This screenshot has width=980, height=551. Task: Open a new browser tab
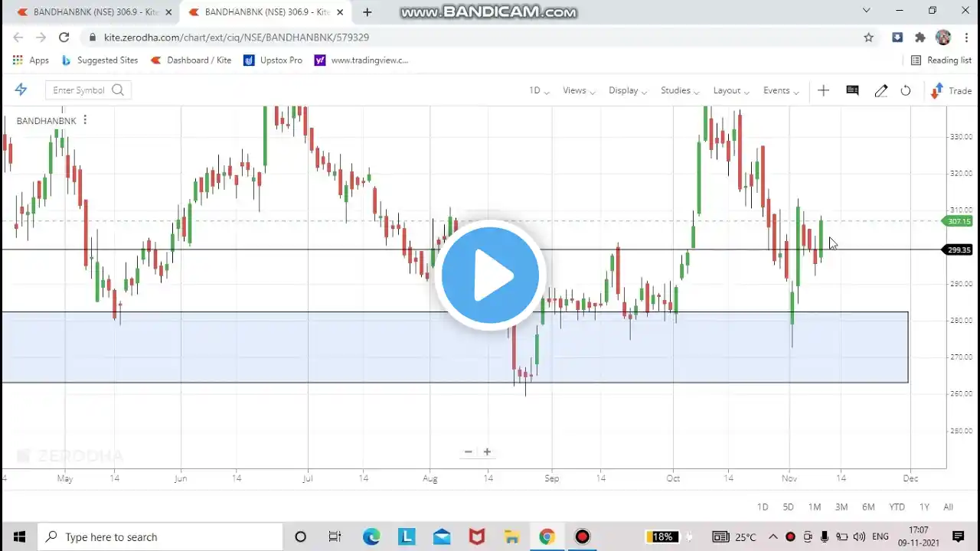pyautogui.click(x=367, y=12)
